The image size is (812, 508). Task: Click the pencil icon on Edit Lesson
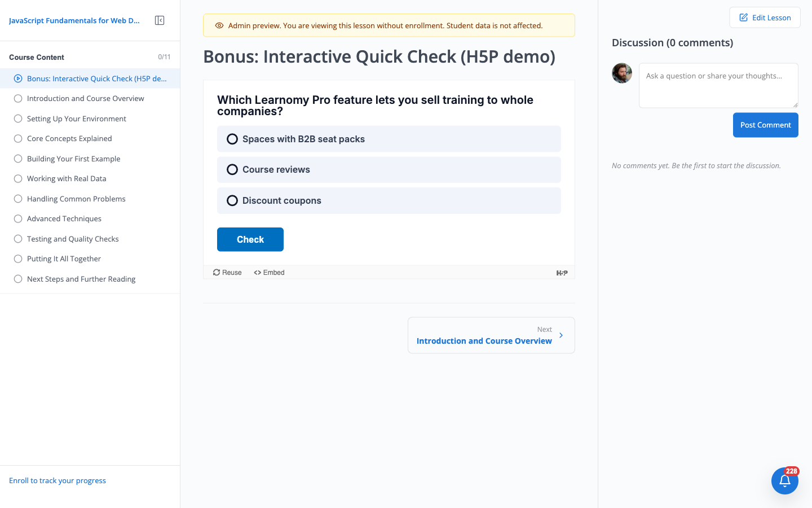(x=743, y=17)
